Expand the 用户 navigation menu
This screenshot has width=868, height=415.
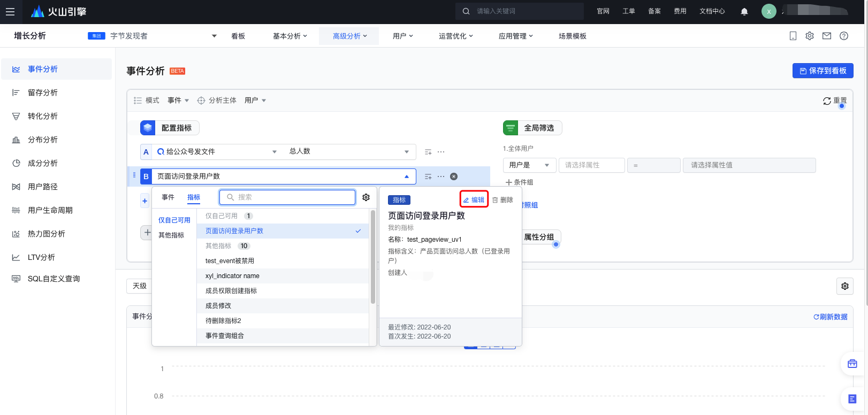(x=403, y=36)
